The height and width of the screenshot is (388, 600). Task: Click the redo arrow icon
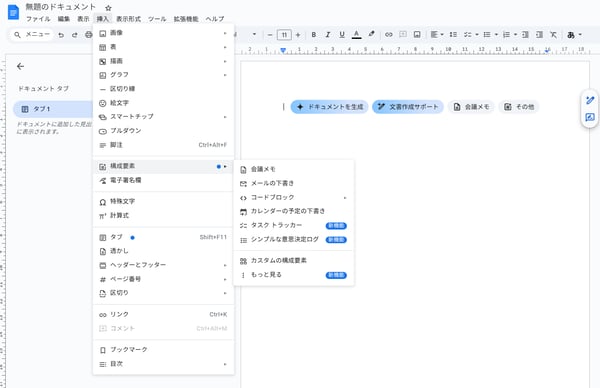(75, 35)
